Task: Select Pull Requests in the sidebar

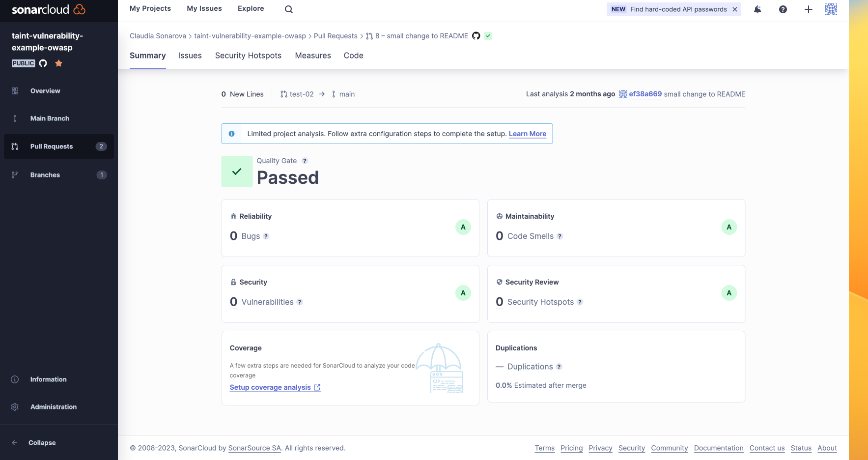Action: (59, 146)
